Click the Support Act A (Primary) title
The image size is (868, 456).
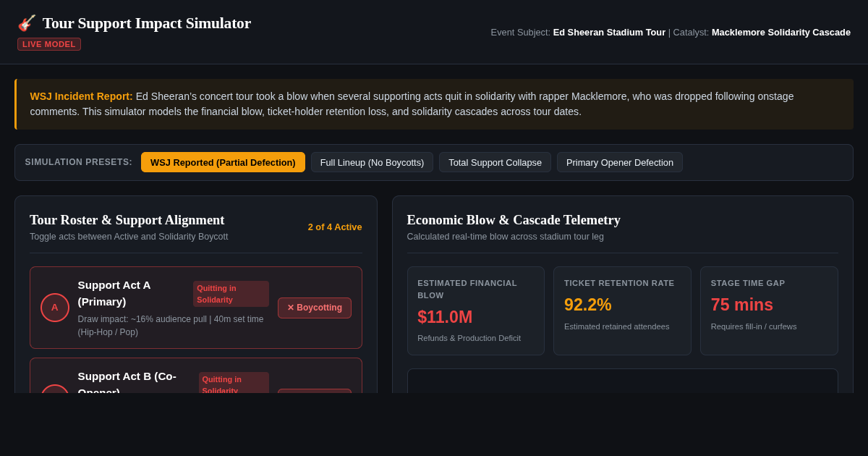click(114, 293)
